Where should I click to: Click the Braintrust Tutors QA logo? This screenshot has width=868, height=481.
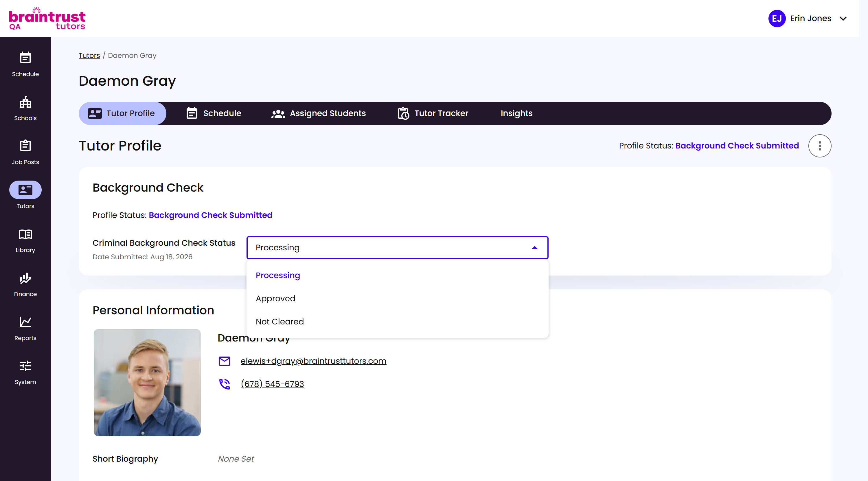pyautogui.click(x=47, y=19)
